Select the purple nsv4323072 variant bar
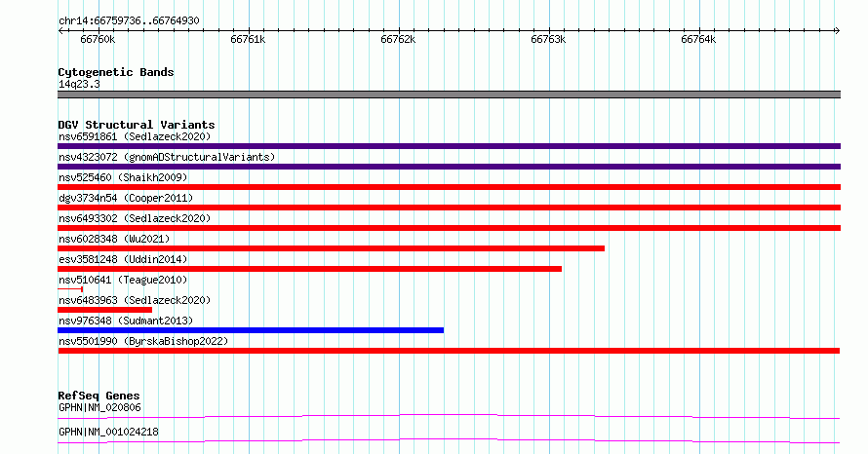This screenshot has height=454, width=868. pyautogui.click(x=449, y=167)
